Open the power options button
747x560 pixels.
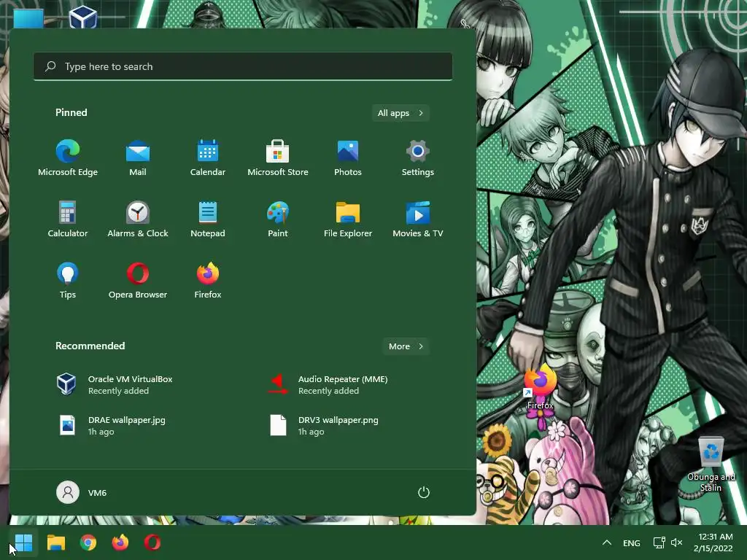point(424,492)
